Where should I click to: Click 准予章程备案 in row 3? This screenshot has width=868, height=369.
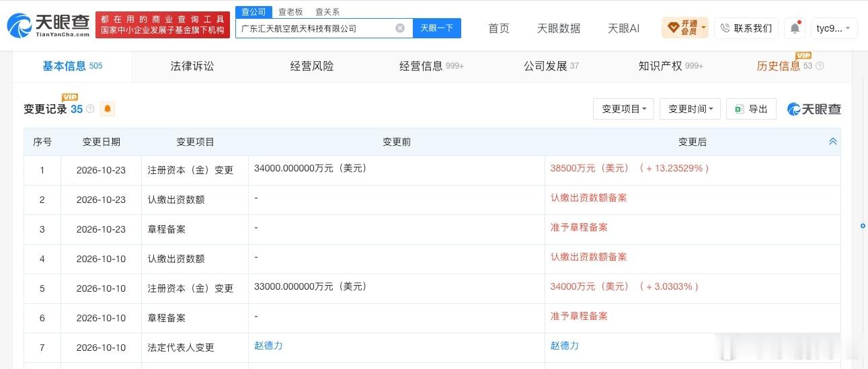[x=579, y=227]
